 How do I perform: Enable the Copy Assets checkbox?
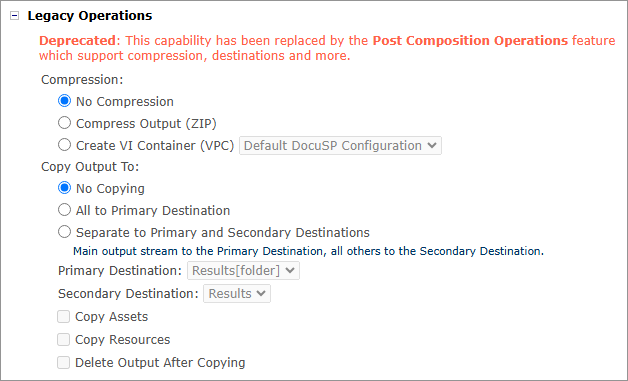(64, 316)
